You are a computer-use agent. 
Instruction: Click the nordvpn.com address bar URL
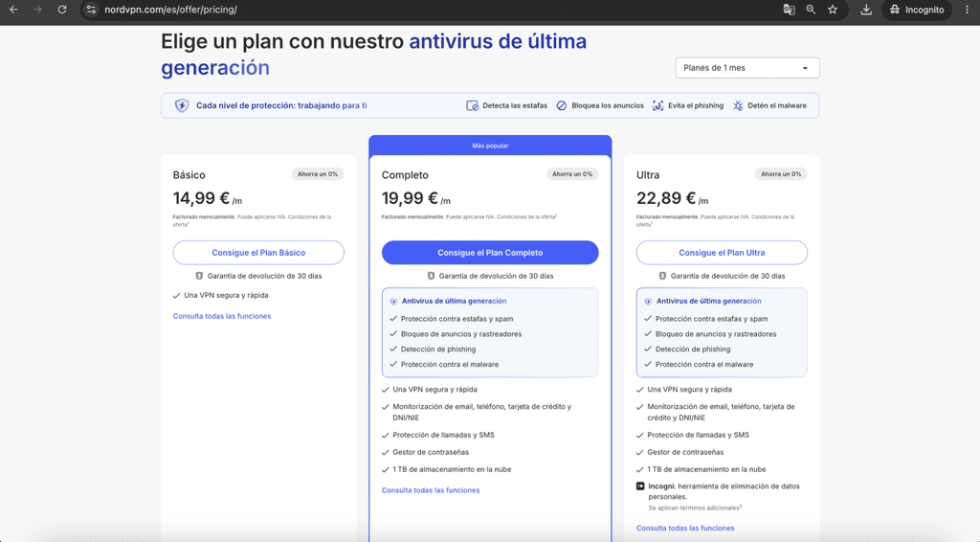coord(170,10)
